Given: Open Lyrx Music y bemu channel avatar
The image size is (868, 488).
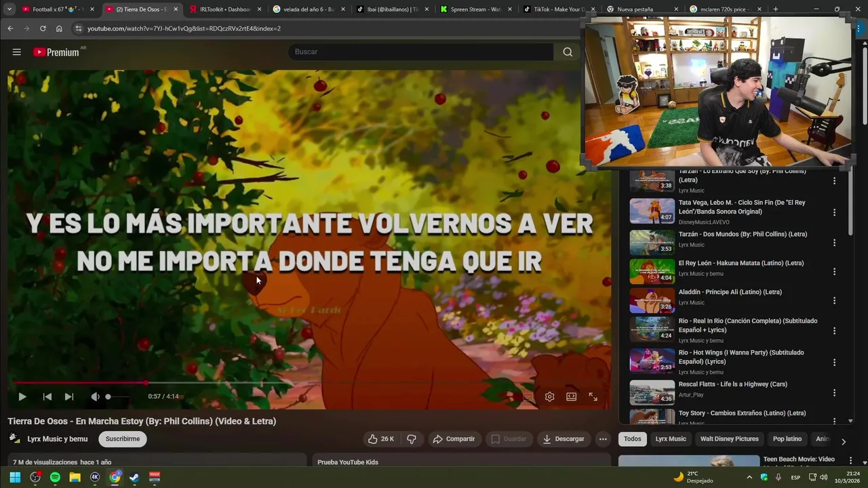Looking at the screenshot, I should click(14, 439).
